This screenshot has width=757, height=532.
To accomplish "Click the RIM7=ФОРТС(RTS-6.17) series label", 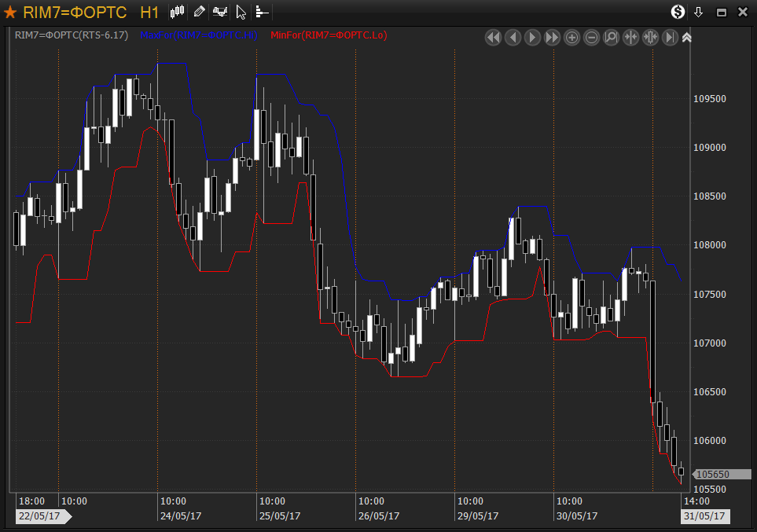I will tap(72, 35).
